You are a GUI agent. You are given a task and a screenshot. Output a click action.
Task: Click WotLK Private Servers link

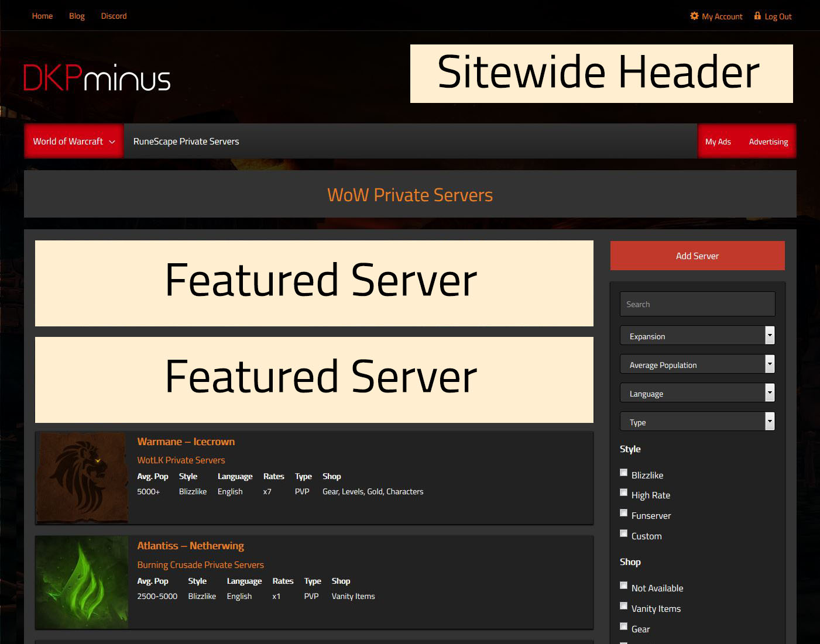point(181,460)
